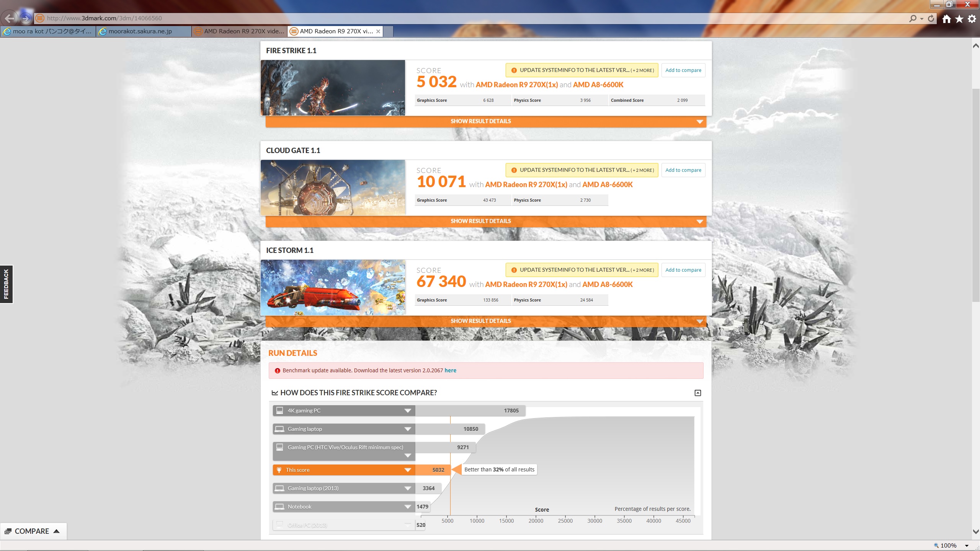Go back using browser back arrow
This screenshot has height=551, width=980.
(9, 18)
